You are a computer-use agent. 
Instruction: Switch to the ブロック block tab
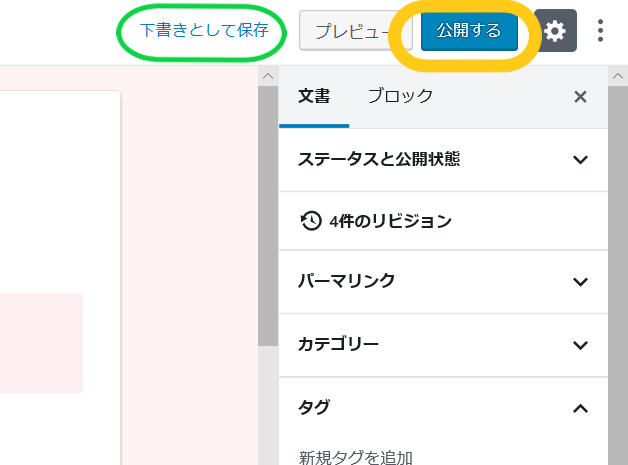400,97
